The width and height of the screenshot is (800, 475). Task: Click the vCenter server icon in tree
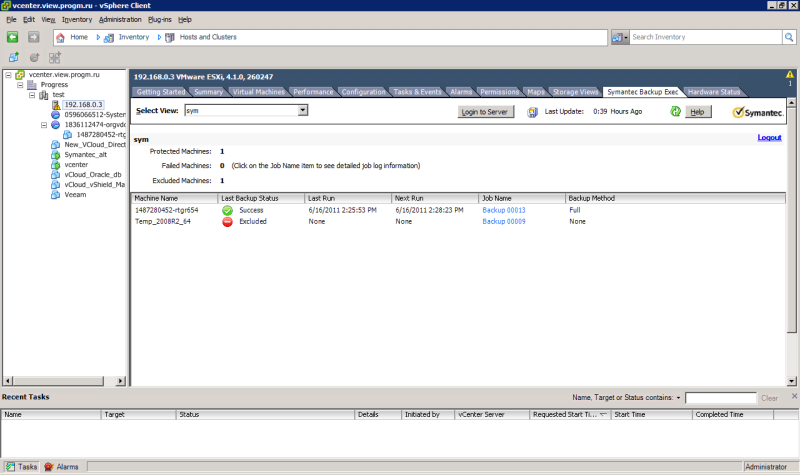(20, 74)
